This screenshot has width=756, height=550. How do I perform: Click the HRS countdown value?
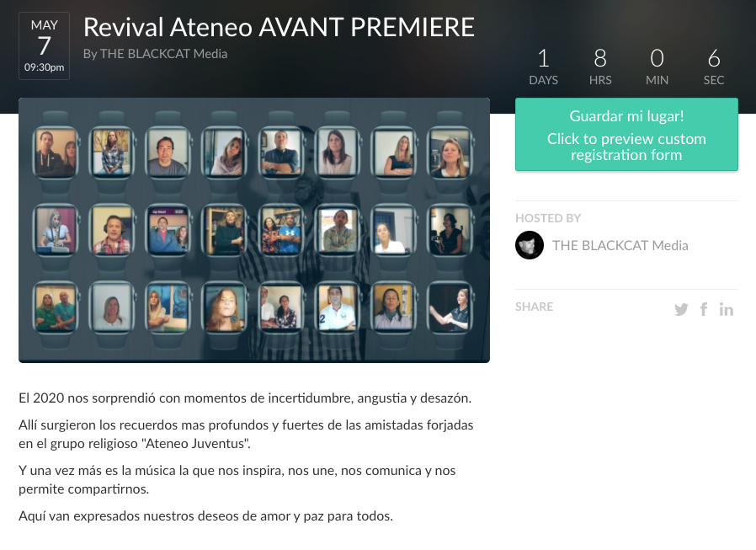(600, 58)
